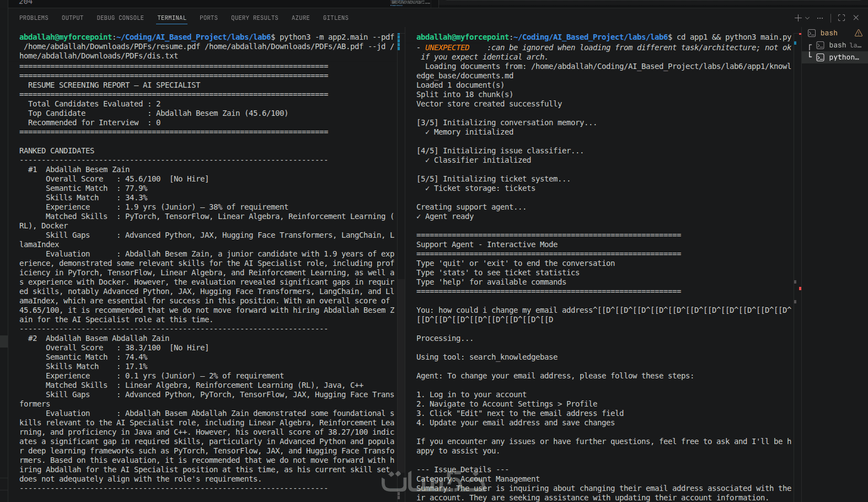Open the terminal panel more actions ellipsis
868x502 pixels.
pyautogui.click(x=820, y=18)
